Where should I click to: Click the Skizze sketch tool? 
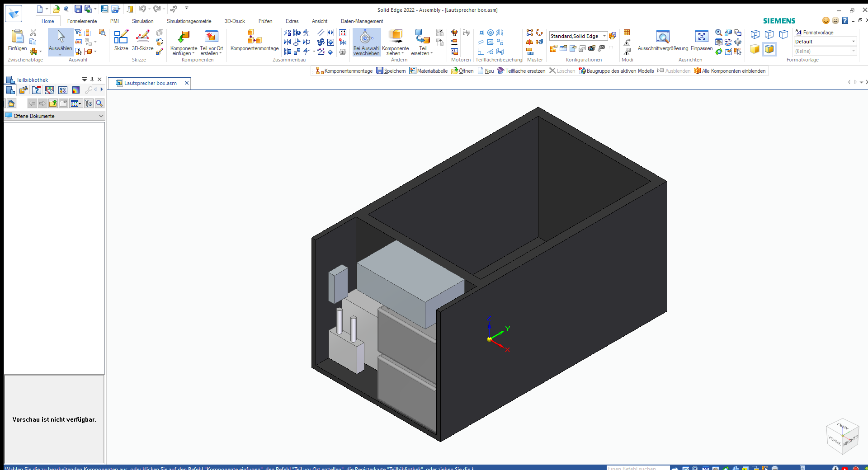[121, 40]
